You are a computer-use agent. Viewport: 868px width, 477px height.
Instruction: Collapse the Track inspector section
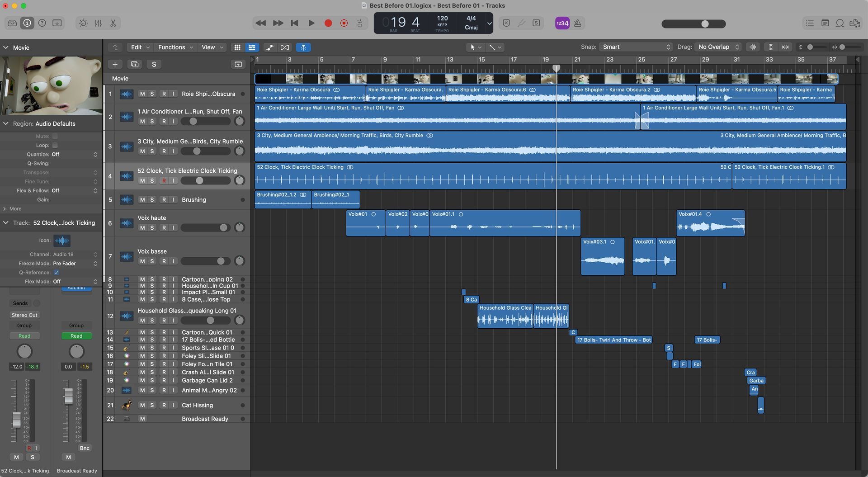[6, 223]
